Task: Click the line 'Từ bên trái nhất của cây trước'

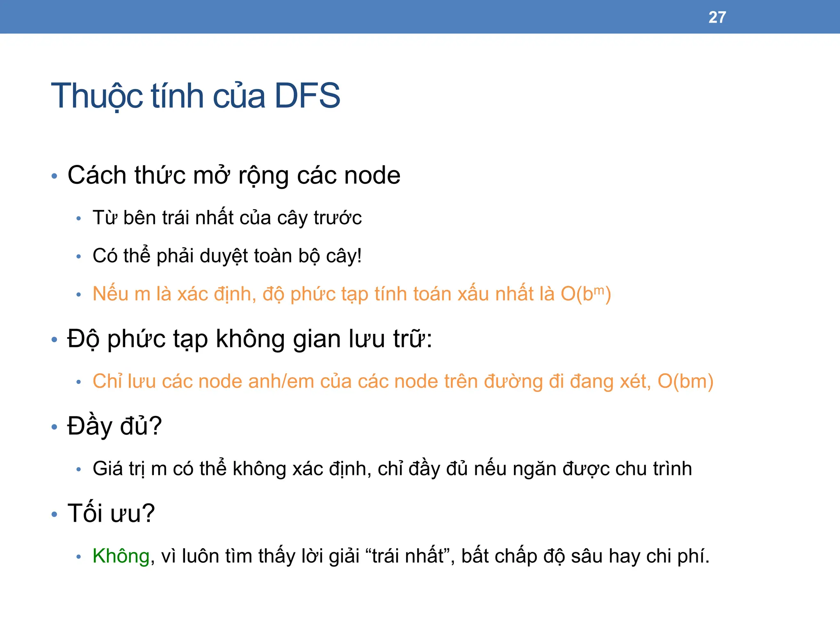Action: point(227,217)
